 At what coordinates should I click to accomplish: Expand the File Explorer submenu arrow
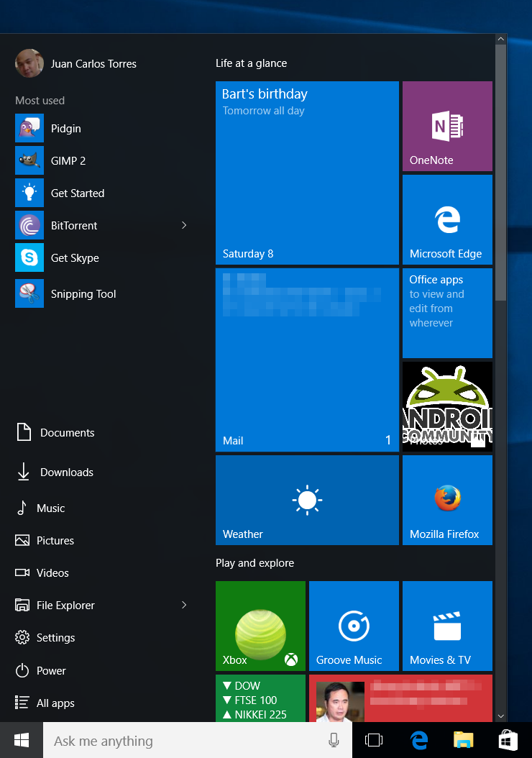tap(184, 605)
